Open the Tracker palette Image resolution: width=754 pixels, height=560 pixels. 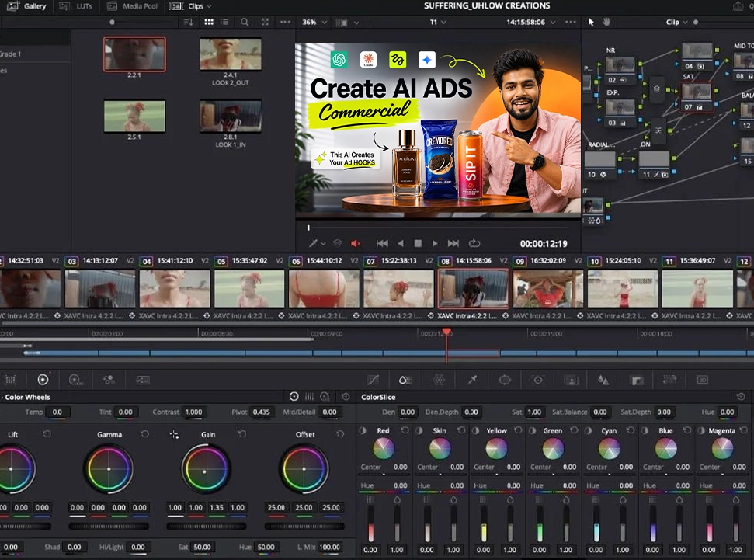point(537,380)
